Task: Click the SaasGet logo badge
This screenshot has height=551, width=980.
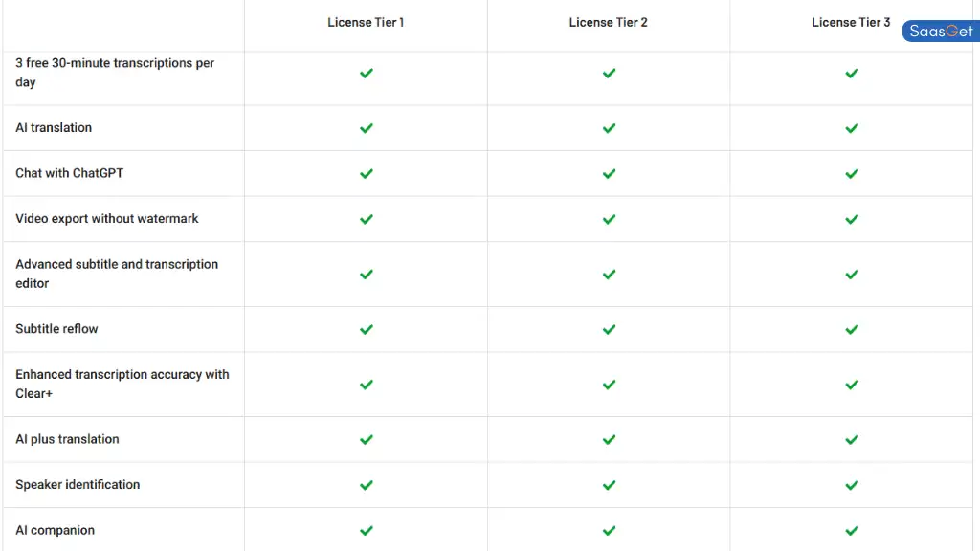Action: 941,32
